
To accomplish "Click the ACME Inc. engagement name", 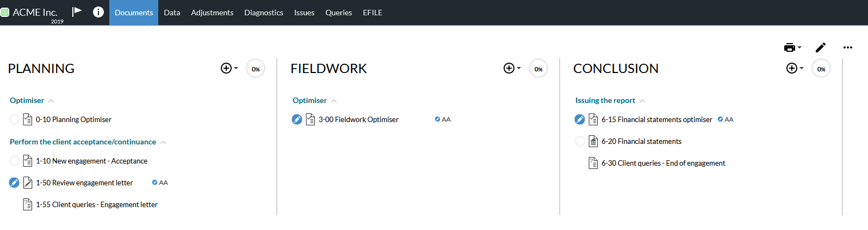I will coord(35,12).
